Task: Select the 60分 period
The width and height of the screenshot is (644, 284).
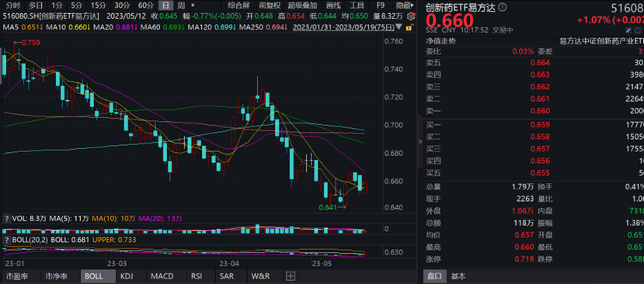Action: [x=145, y=5]
